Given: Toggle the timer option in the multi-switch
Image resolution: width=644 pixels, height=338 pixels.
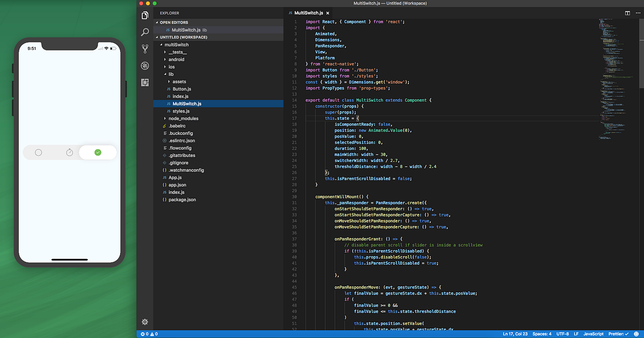Looking at the screenshot, I should (70, 152).
